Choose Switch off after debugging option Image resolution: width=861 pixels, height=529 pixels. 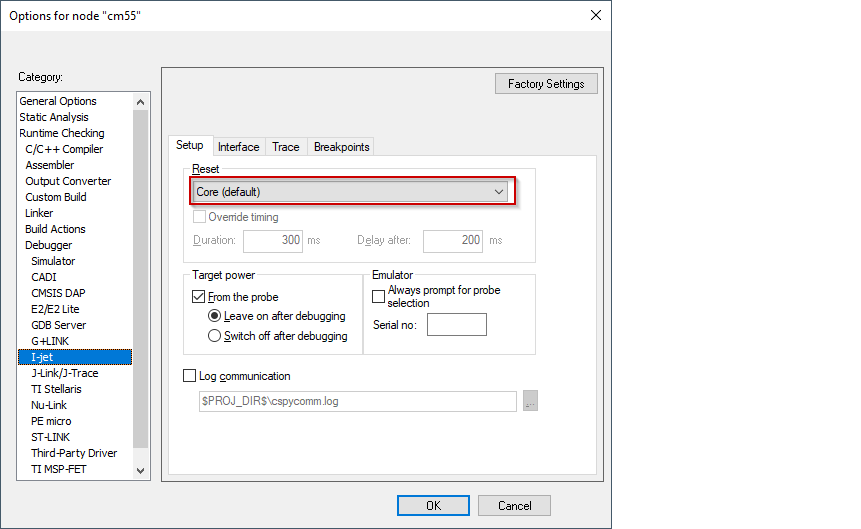(214, 336)
